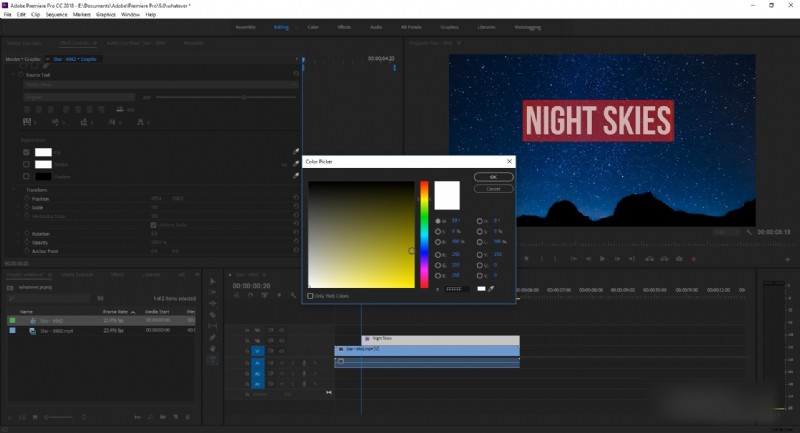Enable the Shadow checkbox in Appearance
This screenshot has width=800, height=433.
[x=27, y=176]
